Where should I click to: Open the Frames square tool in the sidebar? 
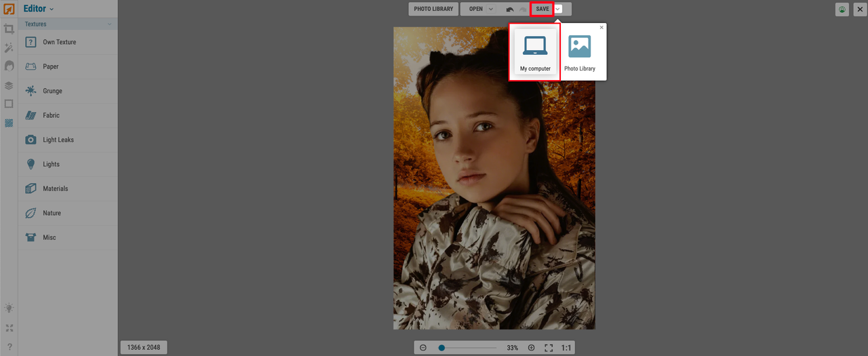9,104
